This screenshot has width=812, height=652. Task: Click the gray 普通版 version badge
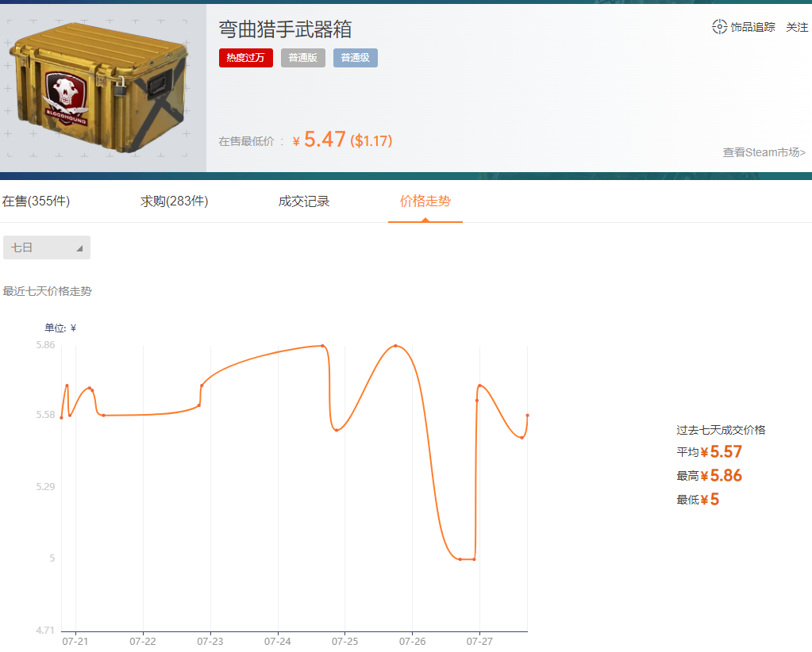pos(302,57)
